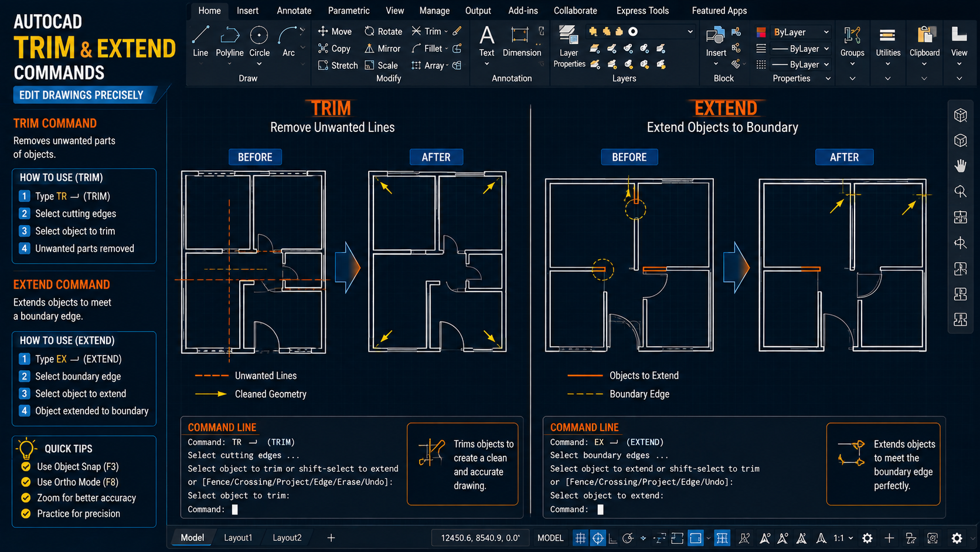980x552 pixels.
Task: Choose the Arc tool
Action: pyautogui.click(x=288, y=41)
